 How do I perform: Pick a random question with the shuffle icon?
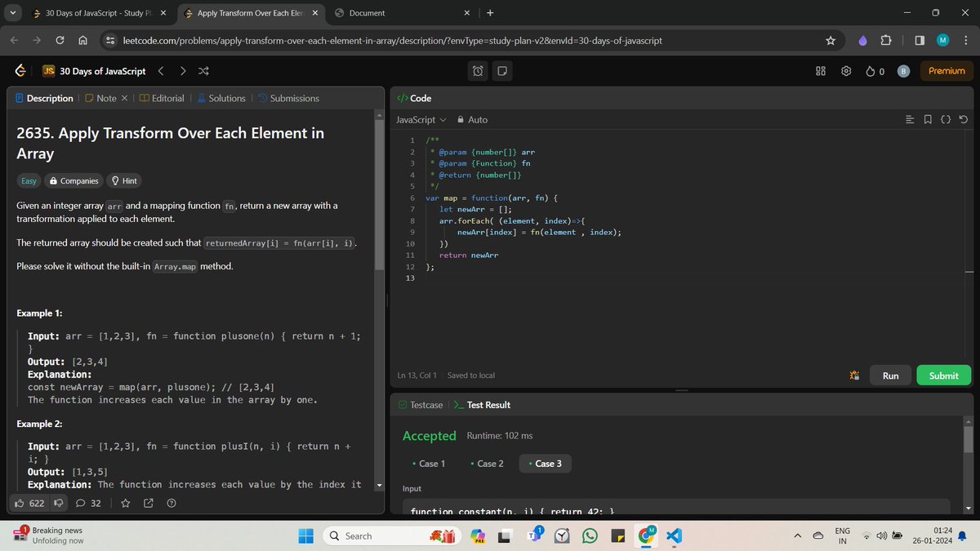pos(203,71)
